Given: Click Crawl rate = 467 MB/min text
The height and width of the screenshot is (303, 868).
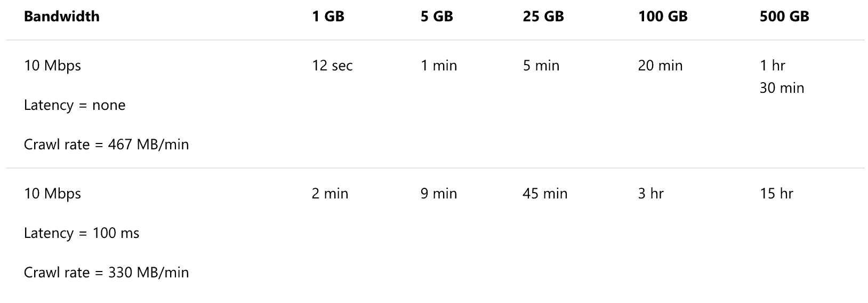Looking at the screenshot, I should pyautogui.click(x=106, y=145).
